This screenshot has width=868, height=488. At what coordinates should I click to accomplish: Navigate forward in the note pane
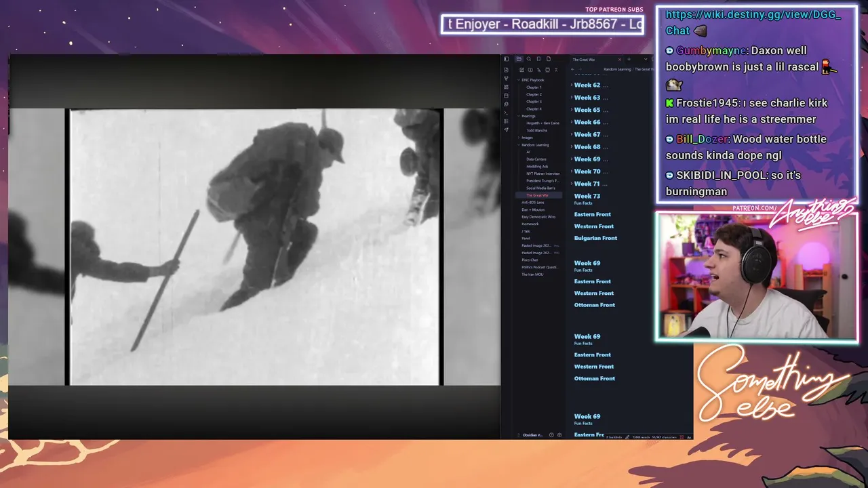click(581, 69)
